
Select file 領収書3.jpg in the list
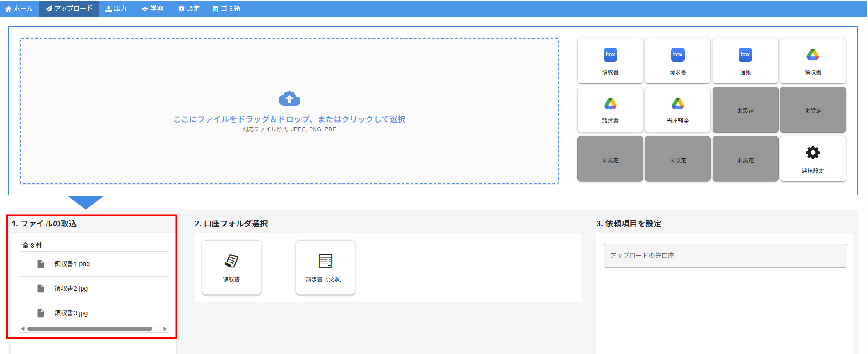(71, 313)
